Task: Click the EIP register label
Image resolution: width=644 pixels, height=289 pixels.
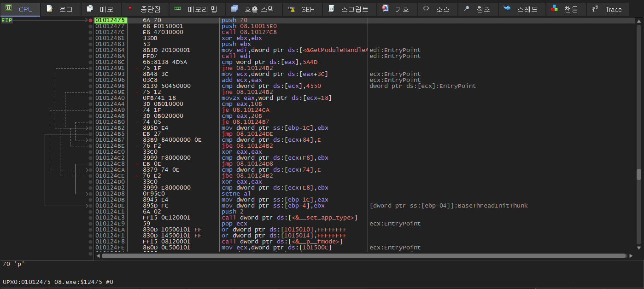Action: coord(6,20)
